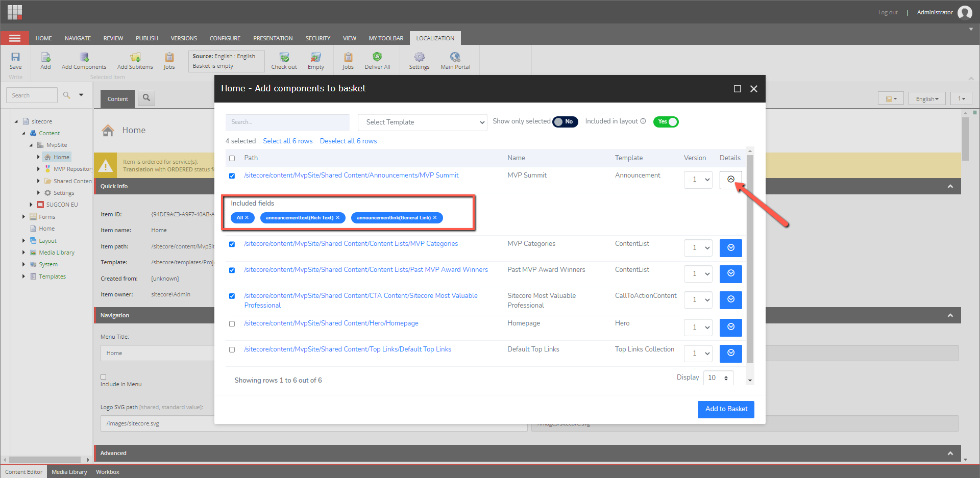
Task: Check the Hero/Homepage row checkbox
Action: point(232,323)
